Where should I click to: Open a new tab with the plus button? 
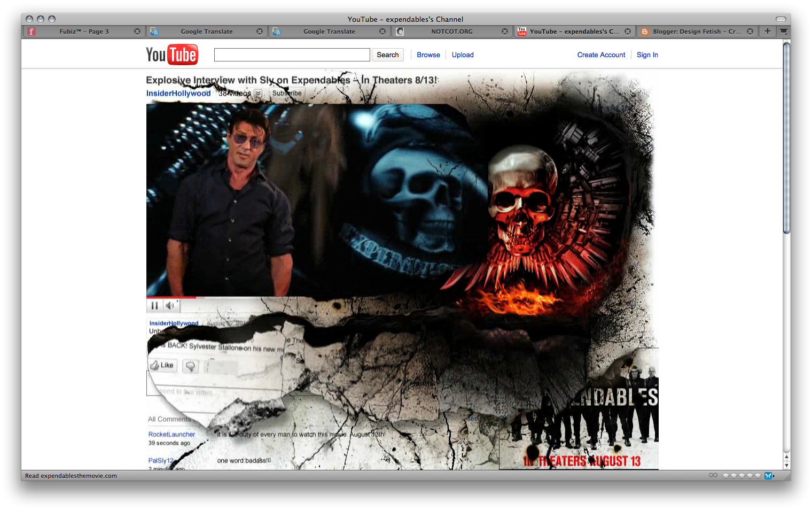point(768,31)
